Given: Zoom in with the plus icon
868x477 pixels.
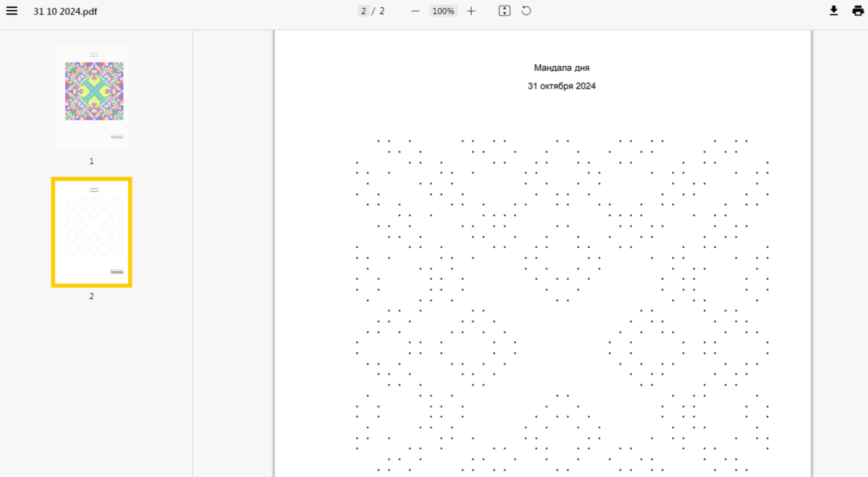Looking at the screenshot, I should (x=472, y=11).
